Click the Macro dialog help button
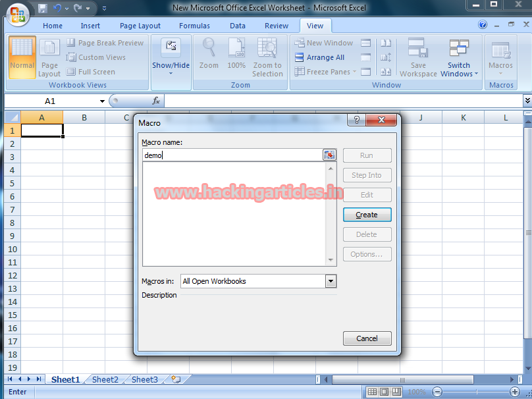 pos(357,120)
